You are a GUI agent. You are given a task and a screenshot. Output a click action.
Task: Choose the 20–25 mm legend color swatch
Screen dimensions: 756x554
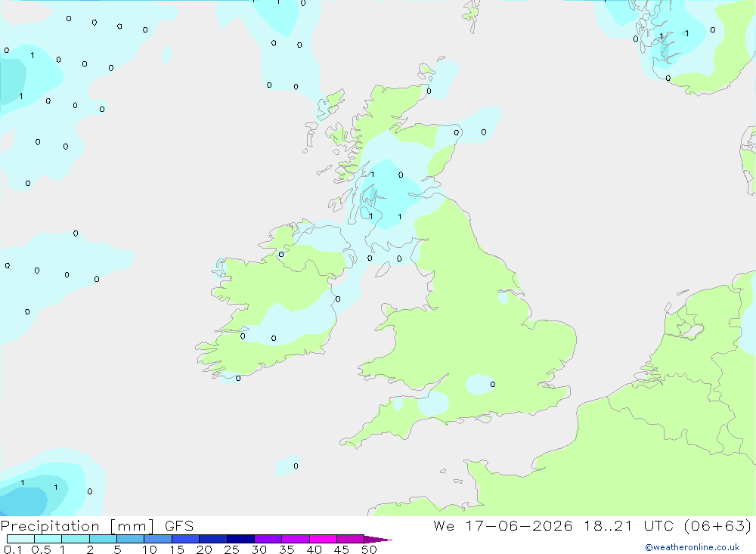tap(213, 539)
